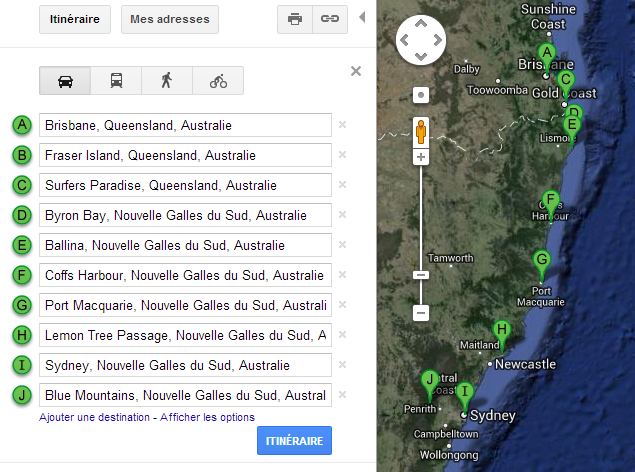Expand Afficher les options link
The width and height of the screenshot is (635, 472).
(207, 417)
